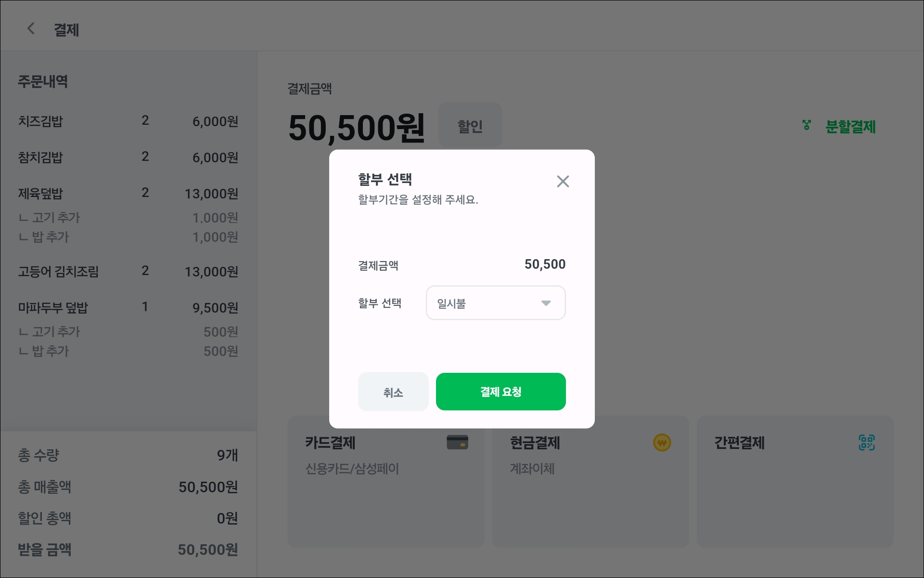Close the 할부 선택 dialog with X
The height and width of the screenshot is (578, 924).
click(563, 182)
